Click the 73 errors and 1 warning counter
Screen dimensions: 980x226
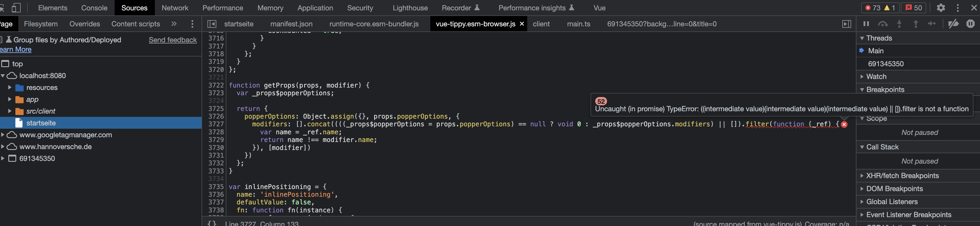click(x=880, y=8)
